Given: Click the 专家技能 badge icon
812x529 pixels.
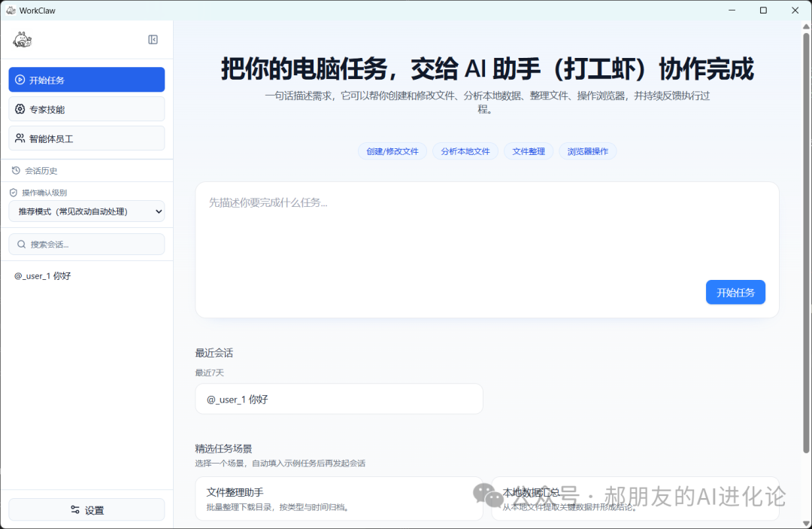Looking at the screenshot, I should pos(20,109).
